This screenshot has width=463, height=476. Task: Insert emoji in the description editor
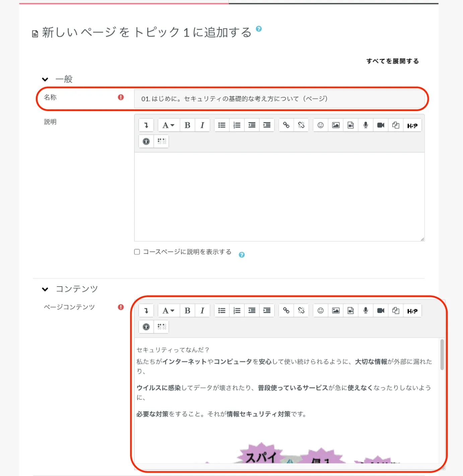[x=321, y=125]
